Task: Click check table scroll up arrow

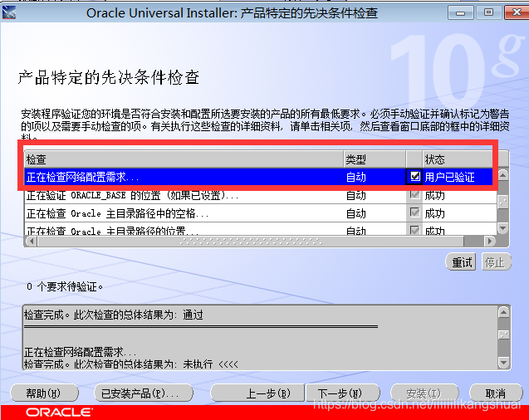Action: (x=502, y=174)
